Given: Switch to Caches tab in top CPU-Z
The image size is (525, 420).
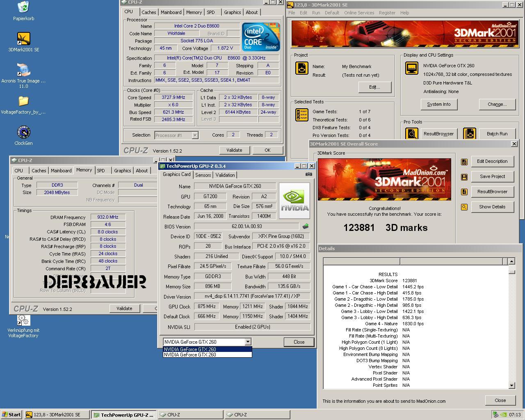Looking at the screenshot, I should point(149,12).
